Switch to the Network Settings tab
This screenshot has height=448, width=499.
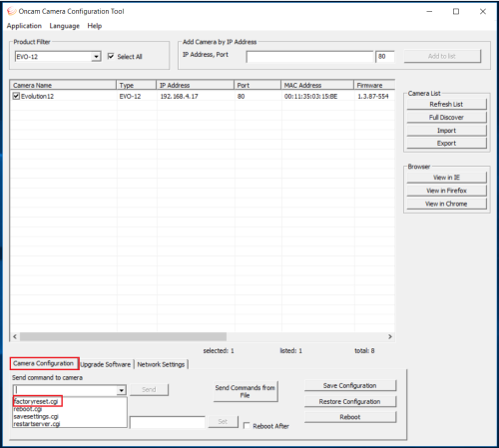click(x=161, y=364)
